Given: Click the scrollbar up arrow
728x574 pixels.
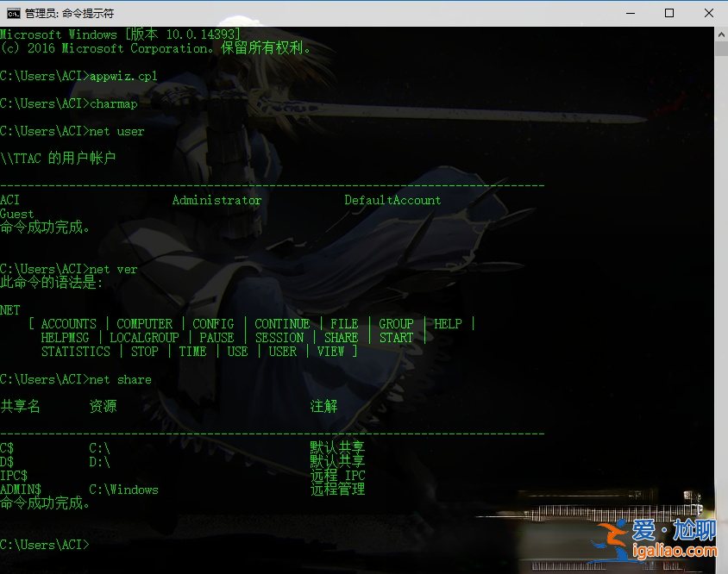Looking at the screenshot, I should 721,34.
